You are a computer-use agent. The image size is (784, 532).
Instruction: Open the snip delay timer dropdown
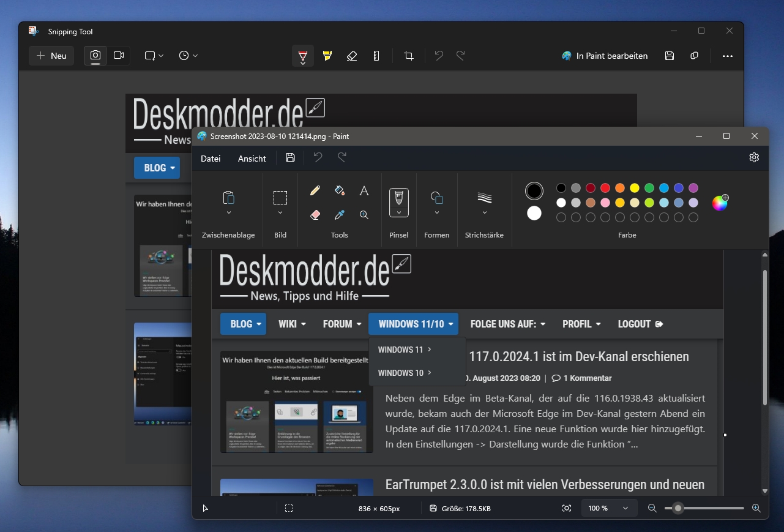pos(189,56)
